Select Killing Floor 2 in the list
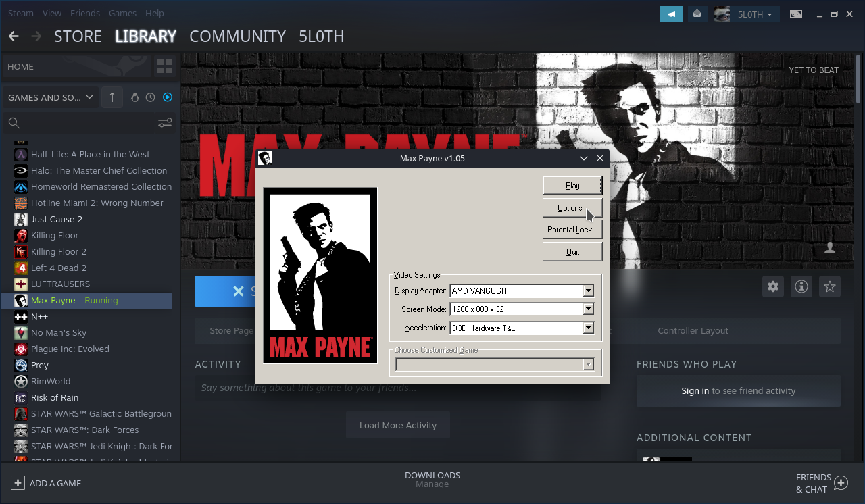The width and height of the screenshot is (865, 504). tap(86, 252)
